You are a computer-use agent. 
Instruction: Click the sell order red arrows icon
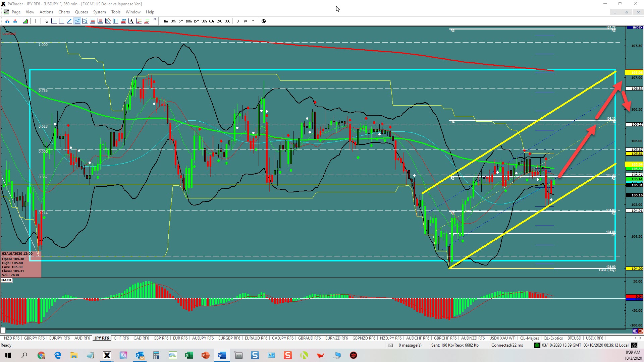7,21
